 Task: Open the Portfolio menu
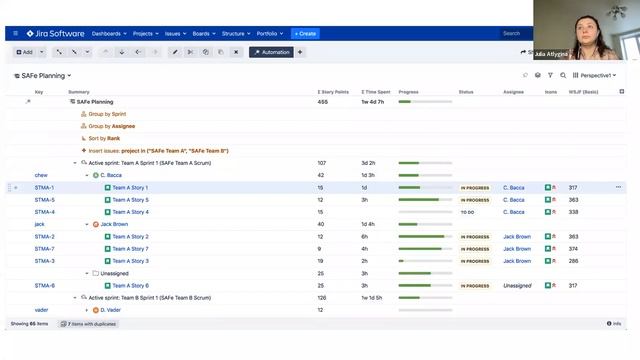(x=270, y=33)
